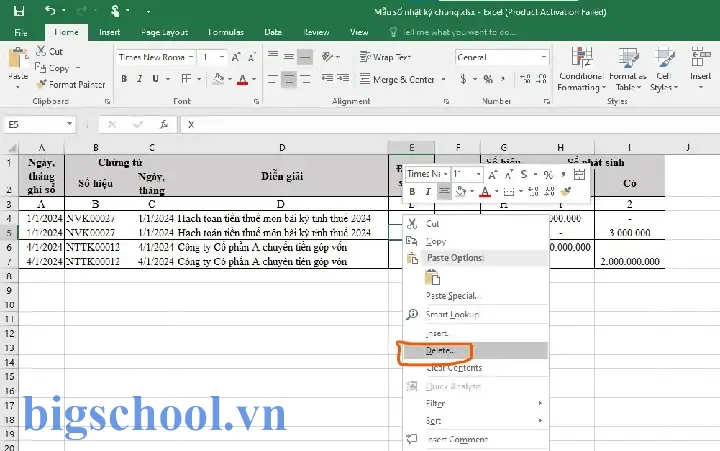Switch to the Insert ribbon tab

click(109, 32)
